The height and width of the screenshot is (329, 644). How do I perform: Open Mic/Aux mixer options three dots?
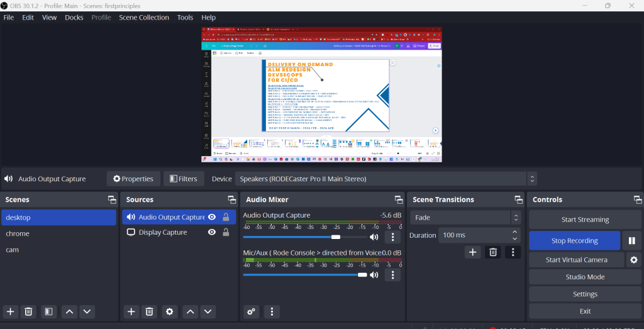tap(392, 275)
